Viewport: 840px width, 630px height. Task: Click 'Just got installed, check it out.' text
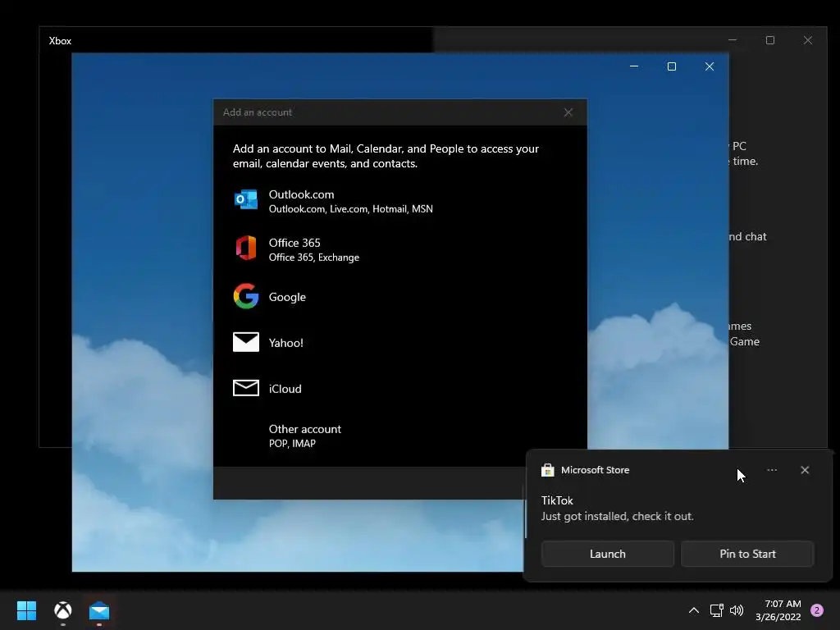[x=617, y=517]
